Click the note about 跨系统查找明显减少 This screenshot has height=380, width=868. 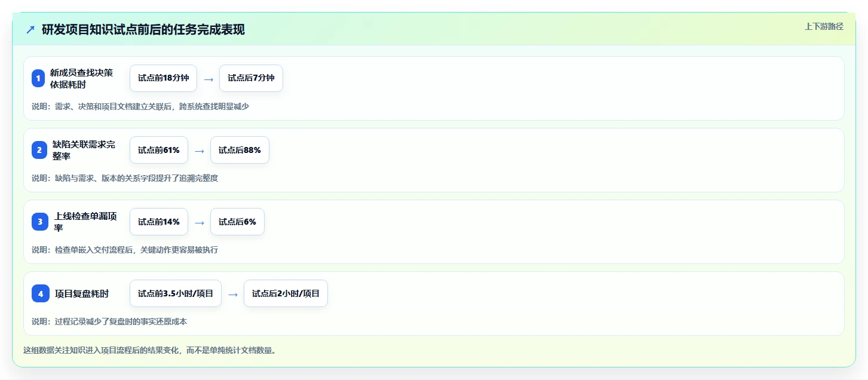[140, 106]
